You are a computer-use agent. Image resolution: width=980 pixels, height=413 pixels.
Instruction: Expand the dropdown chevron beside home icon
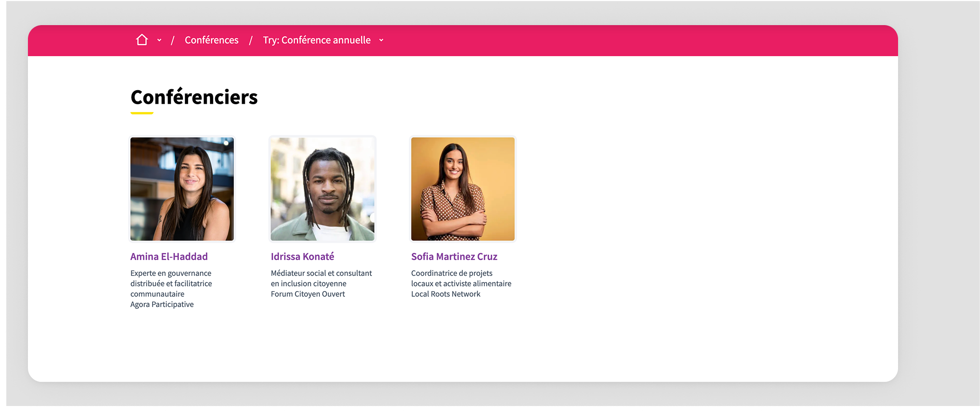click(x=159, y=40)
